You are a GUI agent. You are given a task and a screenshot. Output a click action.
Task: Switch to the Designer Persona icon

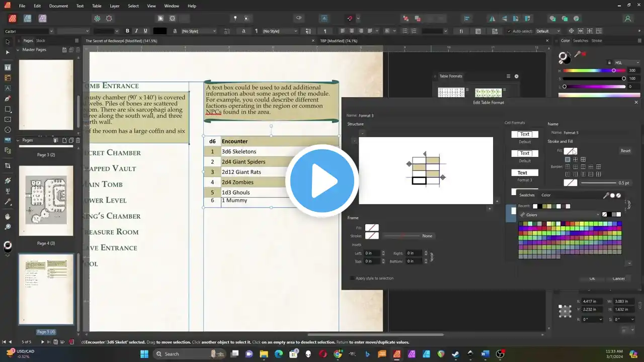28,19
